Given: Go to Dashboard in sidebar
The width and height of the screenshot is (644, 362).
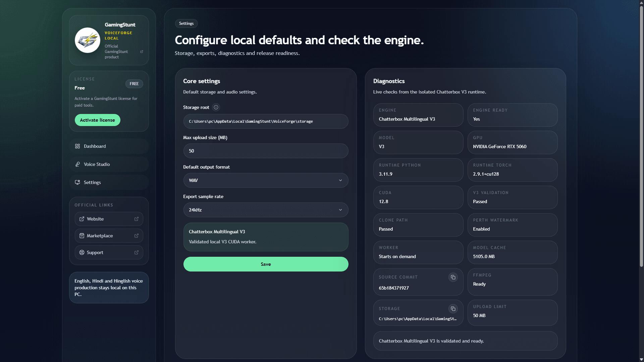Looking at the screenshot, I should (109, 146).
